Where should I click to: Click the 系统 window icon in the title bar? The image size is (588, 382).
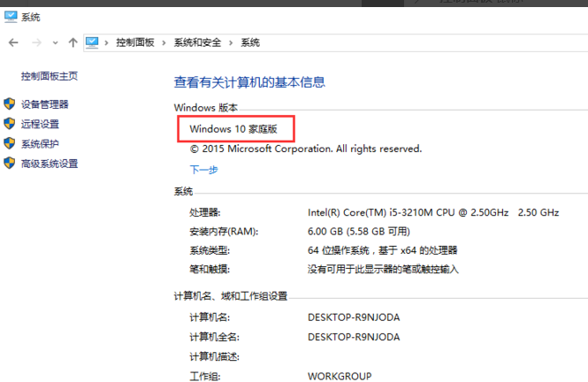11,16
